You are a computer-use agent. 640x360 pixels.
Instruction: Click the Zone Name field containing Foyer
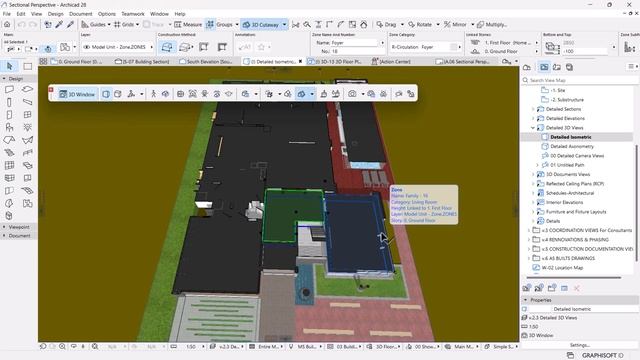coord(353,43)
